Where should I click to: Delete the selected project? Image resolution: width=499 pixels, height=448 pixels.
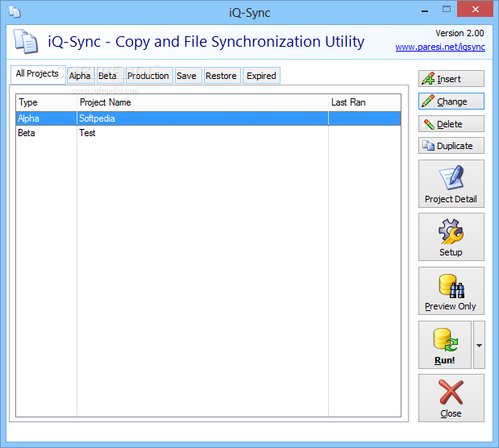(451, 124)
